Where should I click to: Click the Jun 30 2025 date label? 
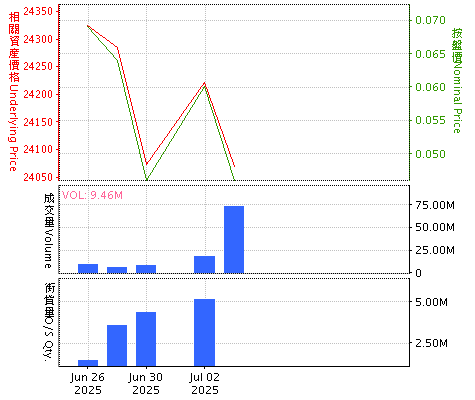pos(146,383)
